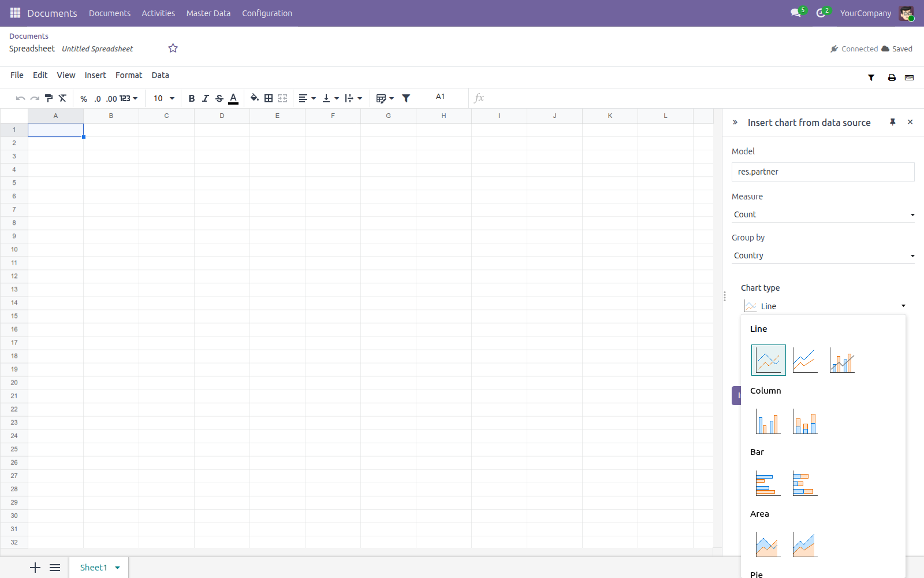This screenshot has width=924, height=578.
Task: Clear formatting with the toolbar icon
Action: coord(63,98)
